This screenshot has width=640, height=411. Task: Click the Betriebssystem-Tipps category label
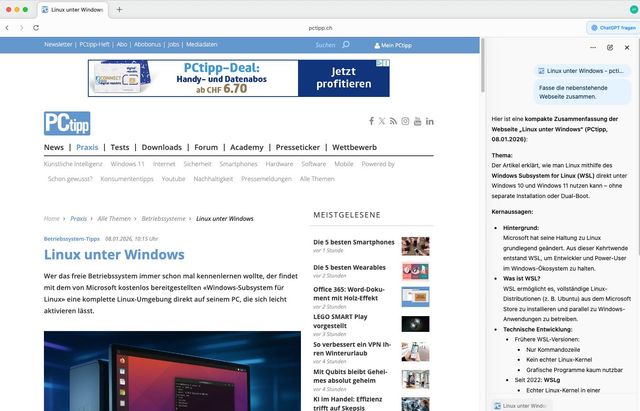pos(71,239)
